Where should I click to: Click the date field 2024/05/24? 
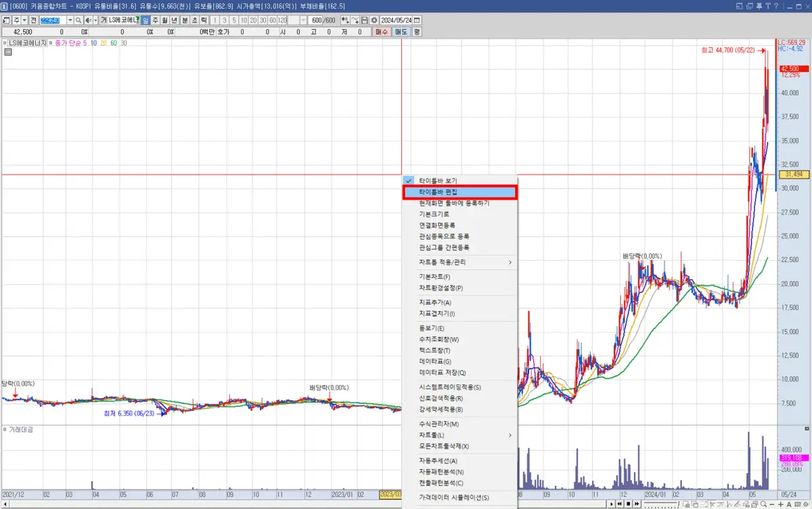tap(396, 20)
